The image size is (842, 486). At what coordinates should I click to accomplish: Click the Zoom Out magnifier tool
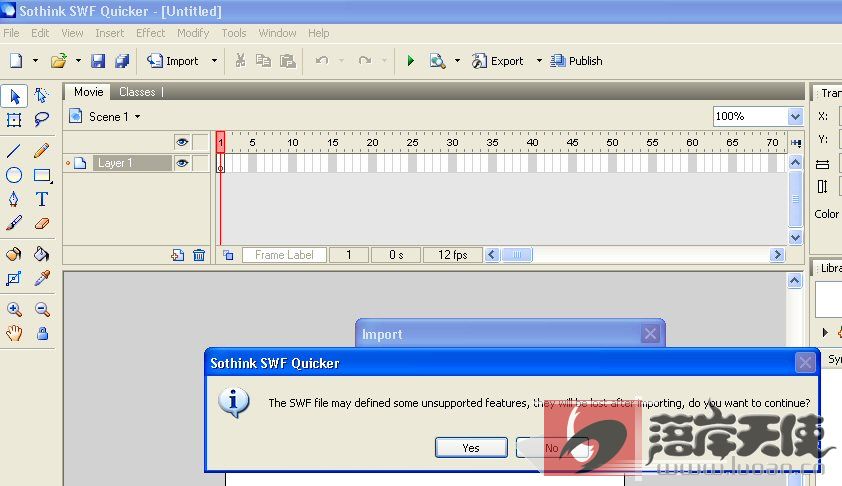point(42,309)
